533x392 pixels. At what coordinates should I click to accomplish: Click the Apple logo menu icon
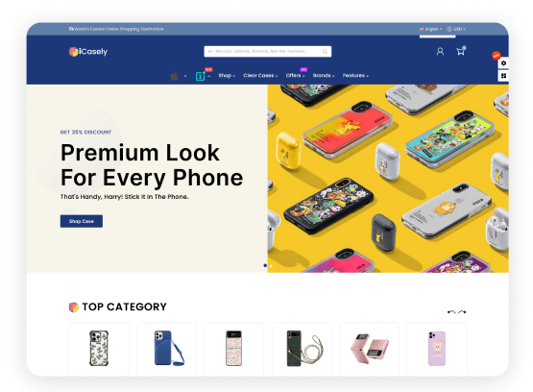(x=174, y=76)
